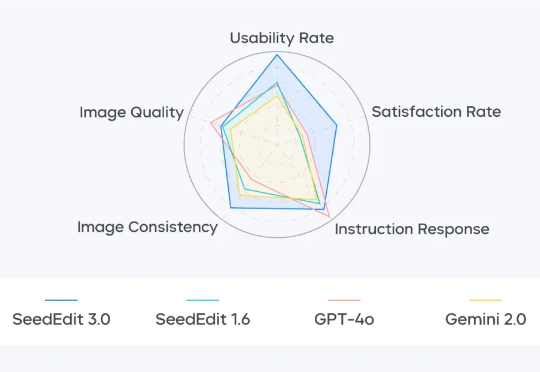
Task: Click GPT-4o Instruction Response vertex point
Action: [x=330, y=218]
